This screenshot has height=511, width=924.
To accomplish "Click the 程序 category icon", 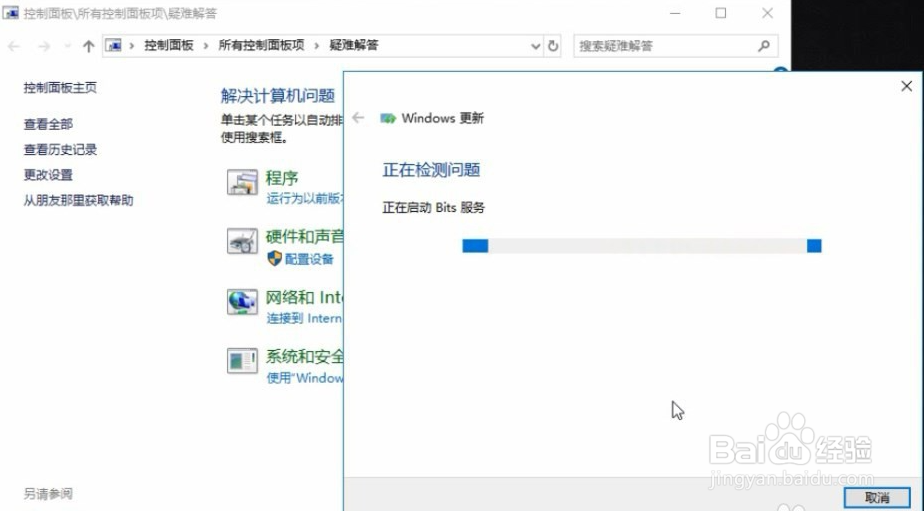I will [242, 182].
